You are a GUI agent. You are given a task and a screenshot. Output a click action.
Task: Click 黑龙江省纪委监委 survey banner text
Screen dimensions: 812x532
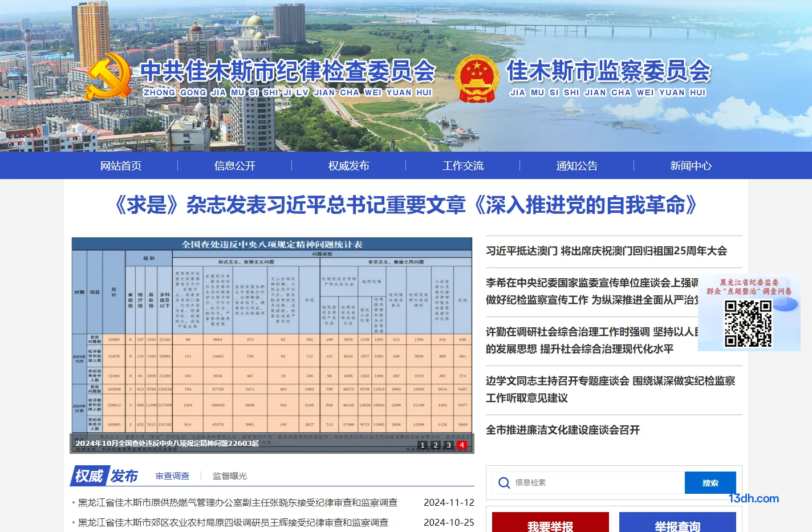point(749,287)
